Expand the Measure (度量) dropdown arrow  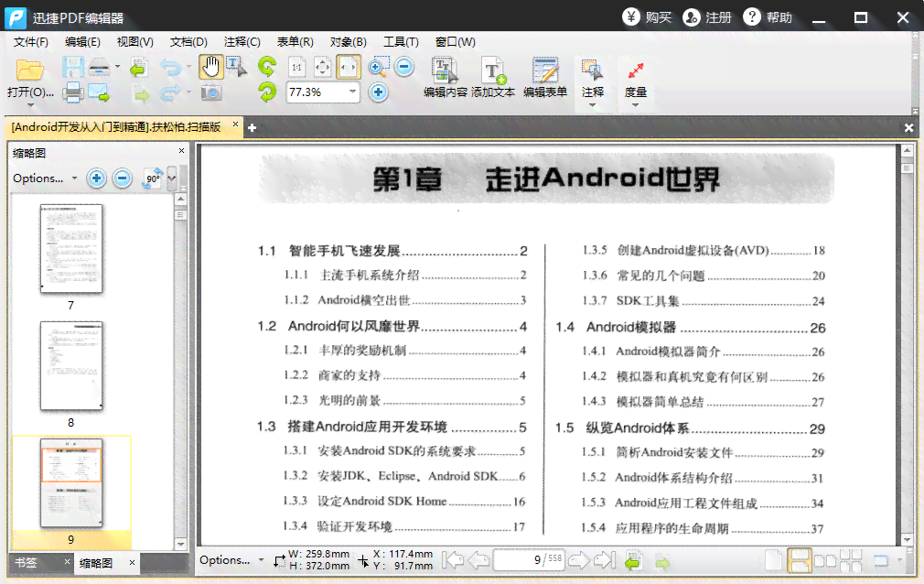tap(635, 105)
